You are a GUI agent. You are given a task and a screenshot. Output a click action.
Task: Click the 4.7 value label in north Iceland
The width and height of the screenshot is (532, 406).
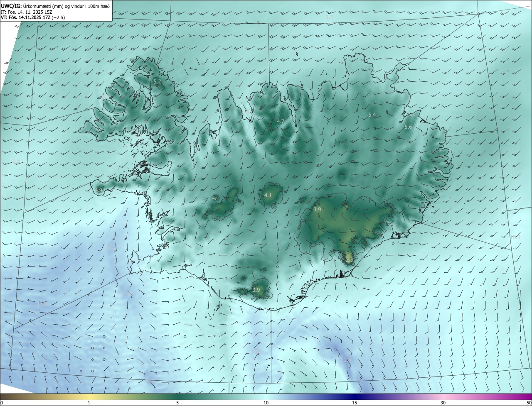point(280,121)
